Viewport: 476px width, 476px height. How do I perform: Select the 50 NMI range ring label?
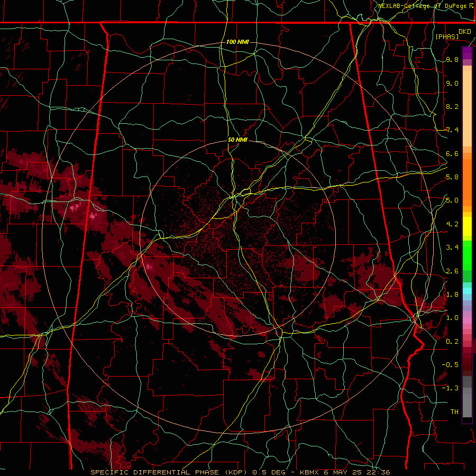coord(237,140)
